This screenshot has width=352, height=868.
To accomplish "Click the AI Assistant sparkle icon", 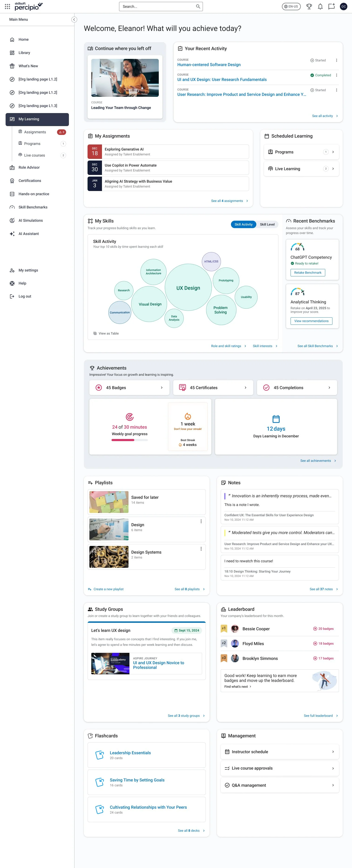I will pyautogui.click(x=12, y=234).
